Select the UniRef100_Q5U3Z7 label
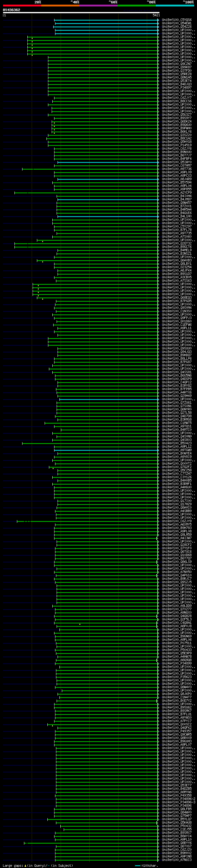The height and width of the screenshot is (868, 197). [x=176, y=115]
